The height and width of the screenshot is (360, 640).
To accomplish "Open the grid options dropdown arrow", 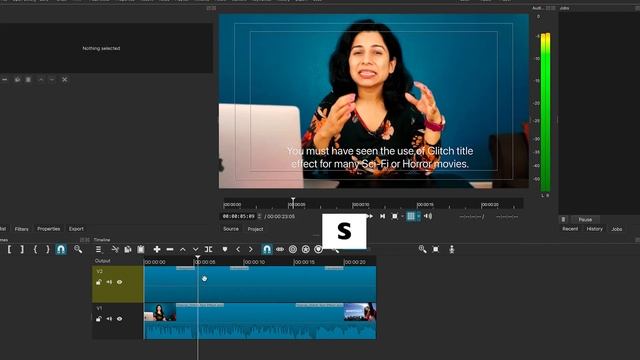I will click(418, 216).
